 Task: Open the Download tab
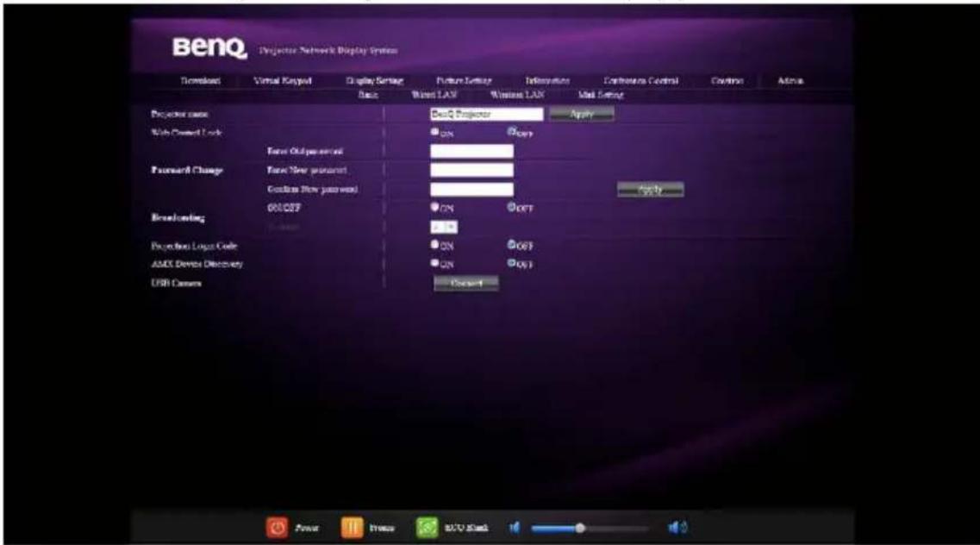pos(200,80)
